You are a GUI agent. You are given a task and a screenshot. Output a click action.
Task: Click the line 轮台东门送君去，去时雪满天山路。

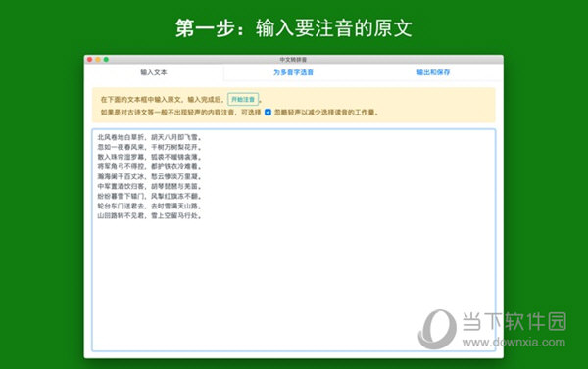coord(150,206)
